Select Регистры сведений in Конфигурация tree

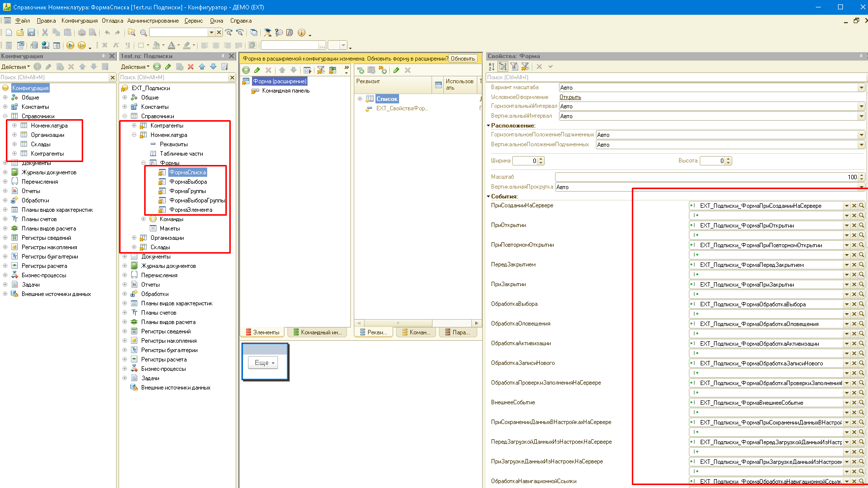tap(46, 238)
